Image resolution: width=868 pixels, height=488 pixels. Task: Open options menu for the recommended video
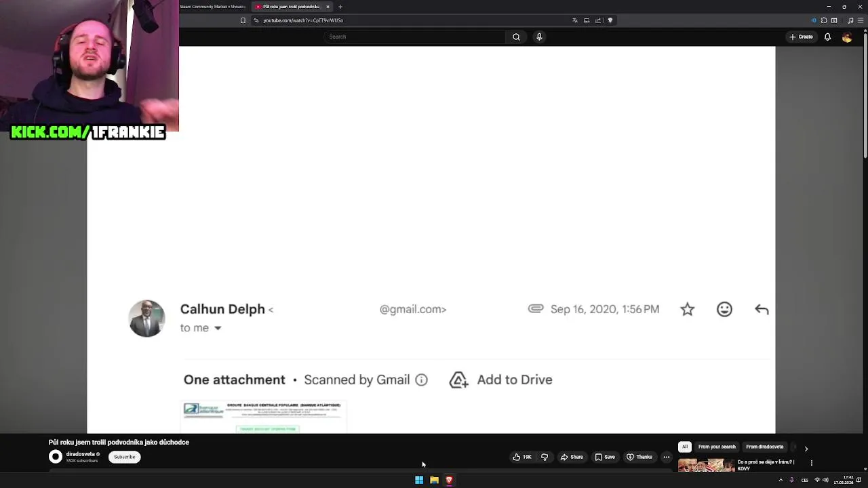click(812, 463)
